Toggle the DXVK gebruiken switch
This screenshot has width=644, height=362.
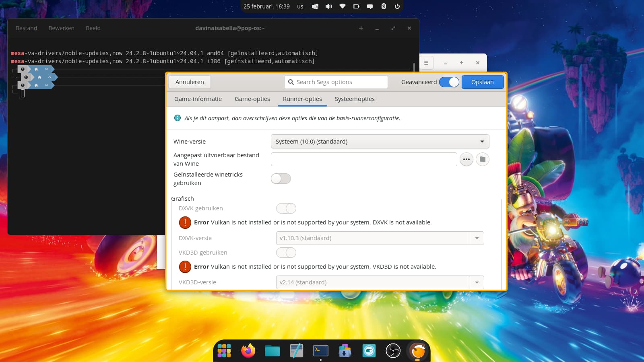[x=286, y=208]
